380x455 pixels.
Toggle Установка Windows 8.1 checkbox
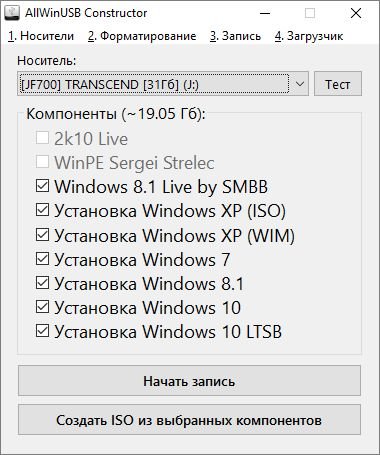[x=42, y=283]
